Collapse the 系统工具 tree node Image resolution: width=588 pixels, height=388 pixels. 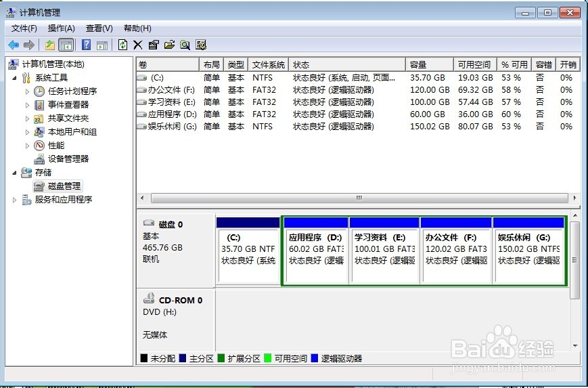(14, 78)
